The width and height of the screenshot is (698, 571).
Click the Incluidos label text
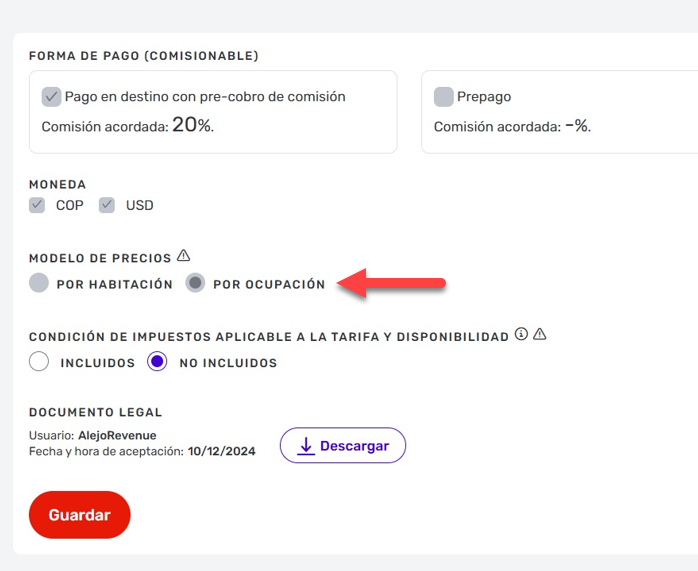[97, 363]
